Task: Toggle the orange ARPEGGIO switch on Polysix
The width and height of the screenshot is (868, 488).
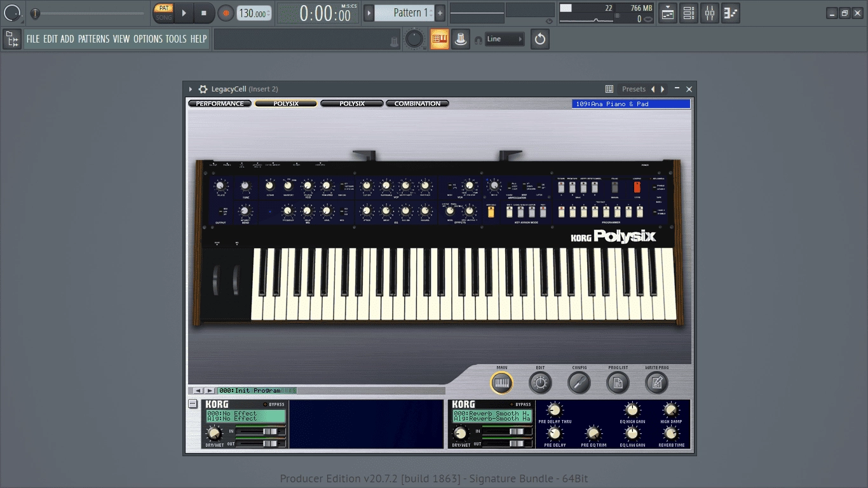Action: 491,212
